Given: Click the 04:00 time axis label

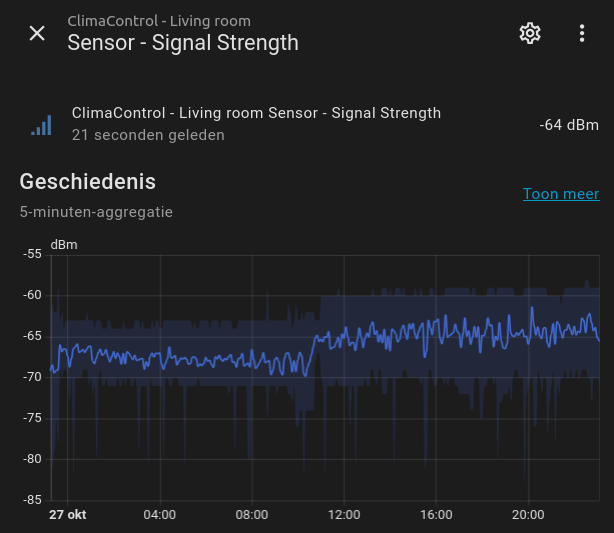Looking at the screenshot, I should 160,515.
